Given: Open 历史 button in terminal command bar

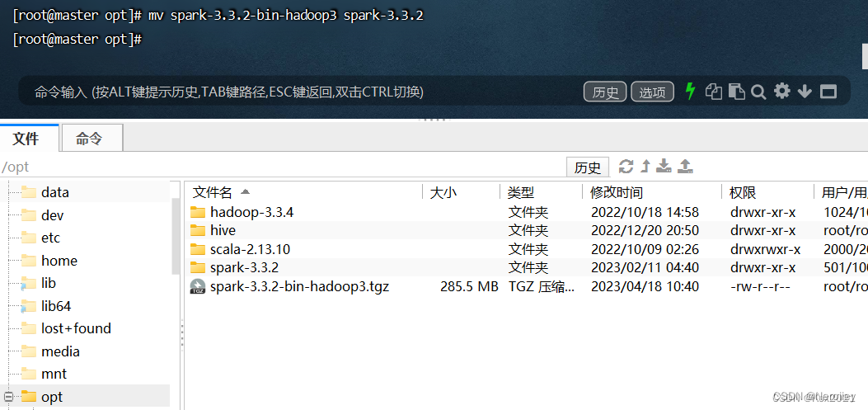Looking at the screenshot, I should pos(605,92).
